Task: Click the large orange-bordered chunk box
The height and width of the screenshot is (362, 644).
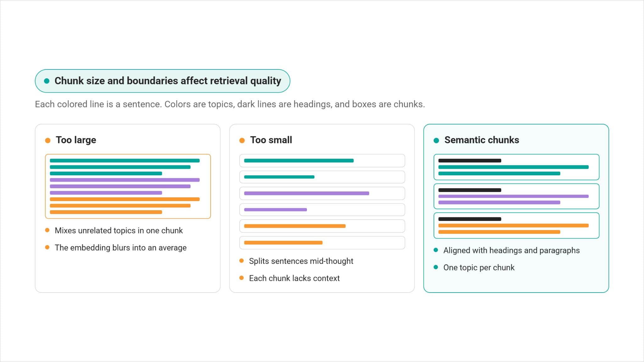Action: click(x=128, y=186)
